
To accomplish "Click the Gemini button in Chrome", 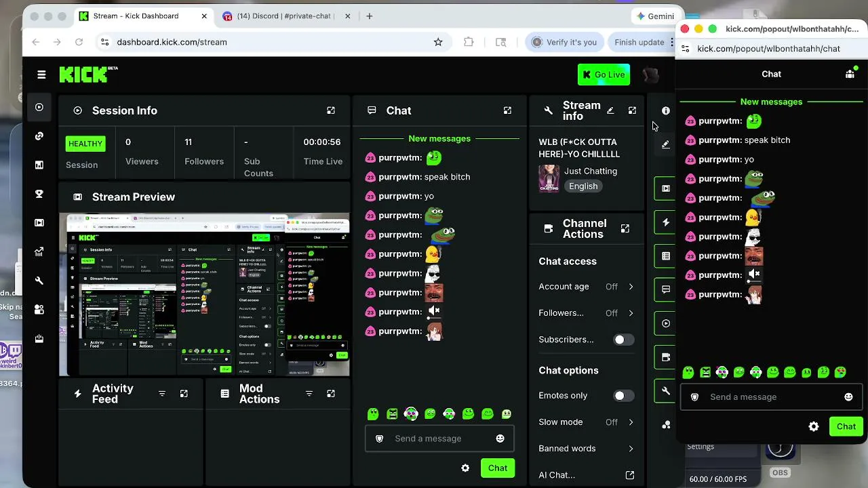I will pyautogui.click(x=656, y=16).
